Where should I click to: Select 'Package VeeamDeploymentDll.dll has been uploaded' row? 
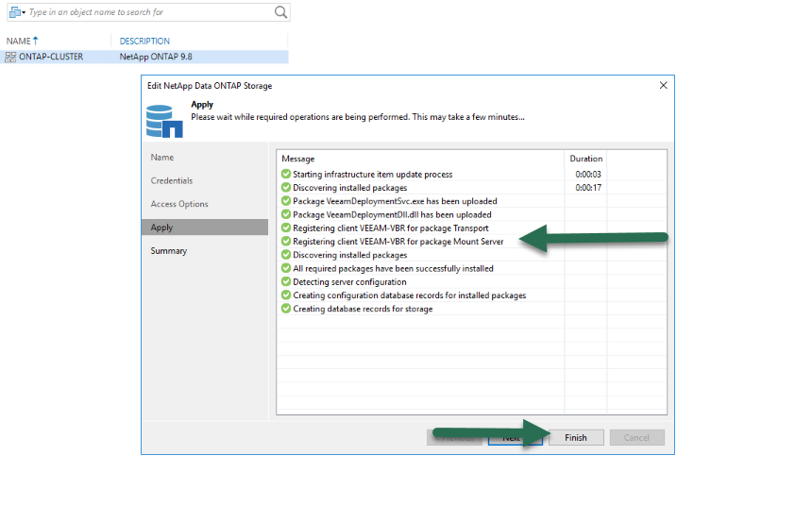point(392,214)
